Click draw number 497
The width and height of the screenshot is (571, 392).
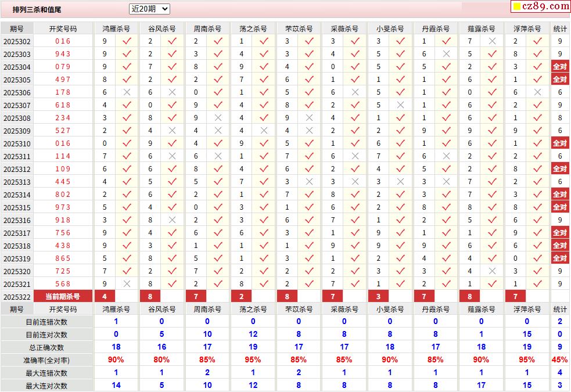coord(63,80)
